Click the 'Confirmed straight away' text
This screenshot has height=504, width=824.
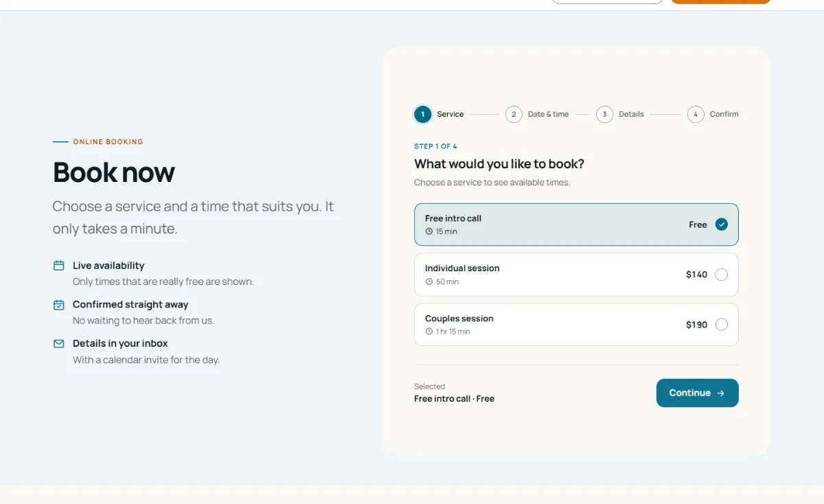pos(130,304)
